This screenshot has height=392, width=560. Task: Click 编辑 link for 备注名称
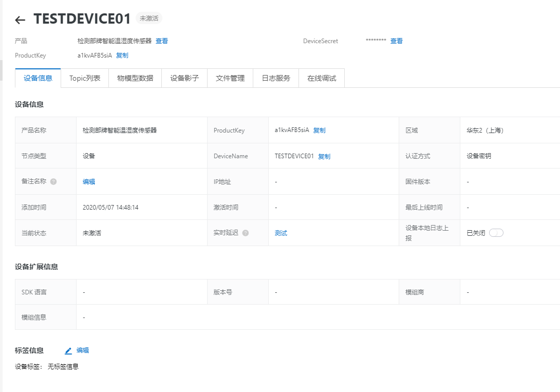pos(89,182)
